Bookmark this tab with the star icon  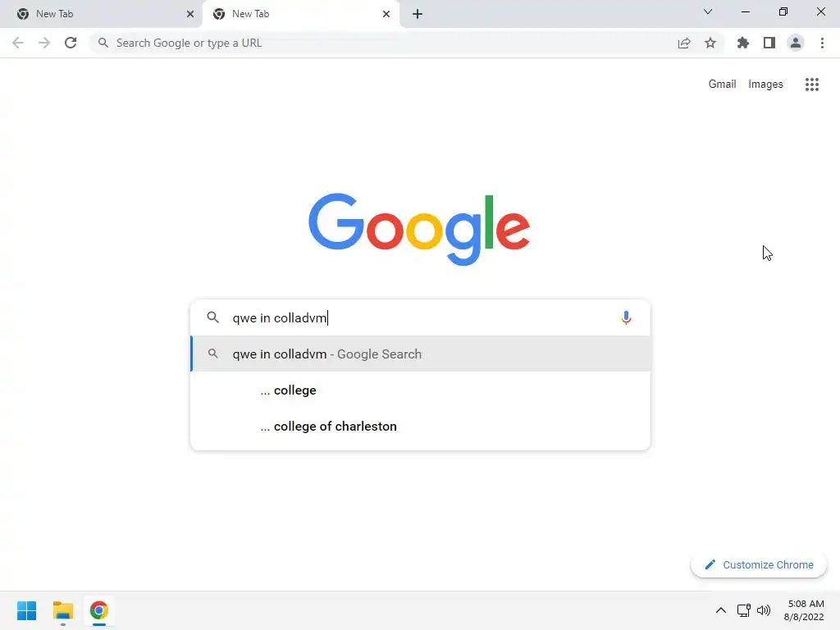pos(710,43)
